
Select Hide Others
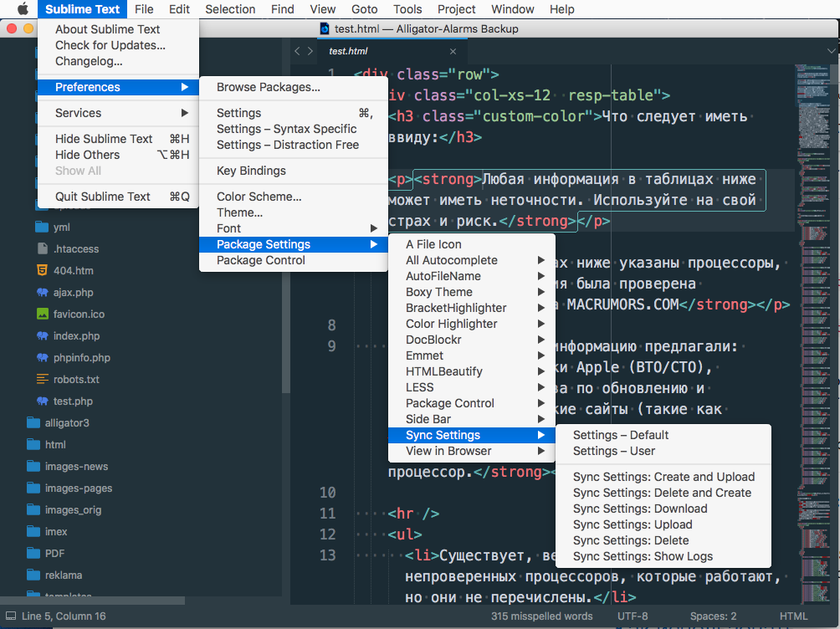click(x=119, y=155)
